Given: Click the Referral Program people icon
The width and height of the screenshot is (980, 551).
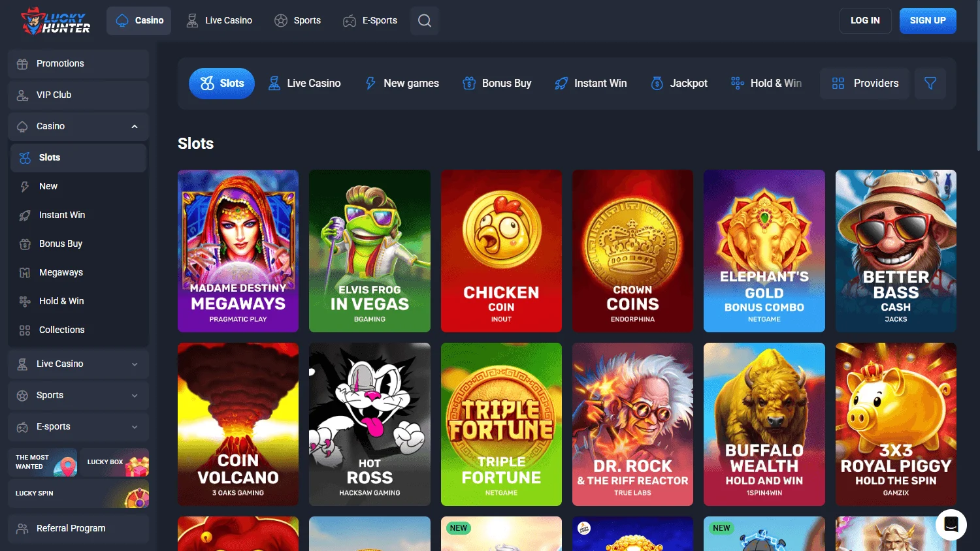Looking at the screenshot, I should click(x=22, y=529).
